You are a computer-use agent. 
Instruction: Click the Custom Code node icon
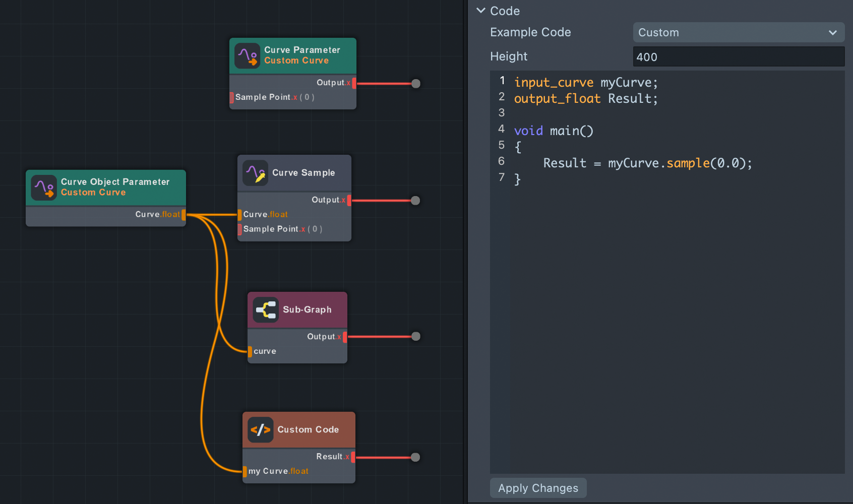point(261,430)
